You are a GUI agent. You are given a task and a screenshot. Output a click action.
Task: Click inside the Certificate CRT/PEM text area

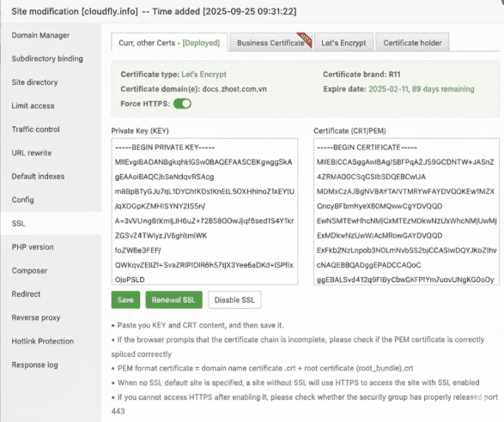click(x=407, y=212)
